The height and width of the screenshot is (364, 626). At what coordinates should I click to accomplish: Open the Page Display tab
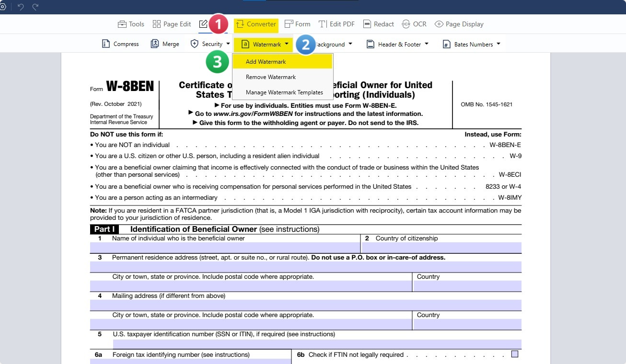[x=459, y=24]
